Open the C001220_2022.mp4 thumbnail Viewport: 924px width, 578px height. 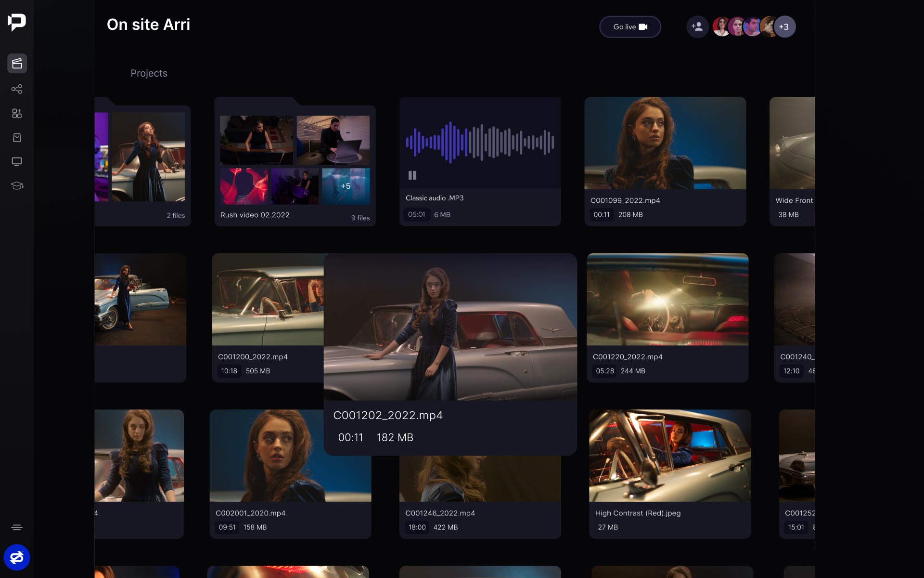[x=667, y=300]
